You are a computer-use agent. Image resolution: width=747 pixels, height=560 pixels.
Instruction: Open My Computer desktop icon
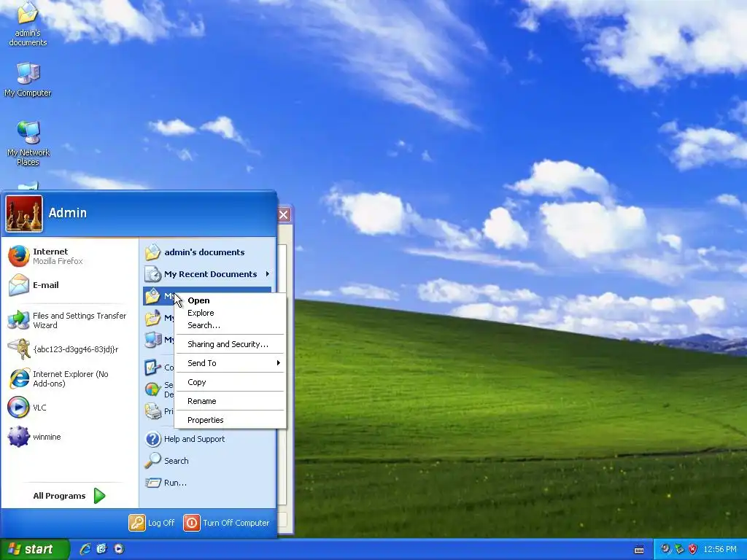point(28,79)
